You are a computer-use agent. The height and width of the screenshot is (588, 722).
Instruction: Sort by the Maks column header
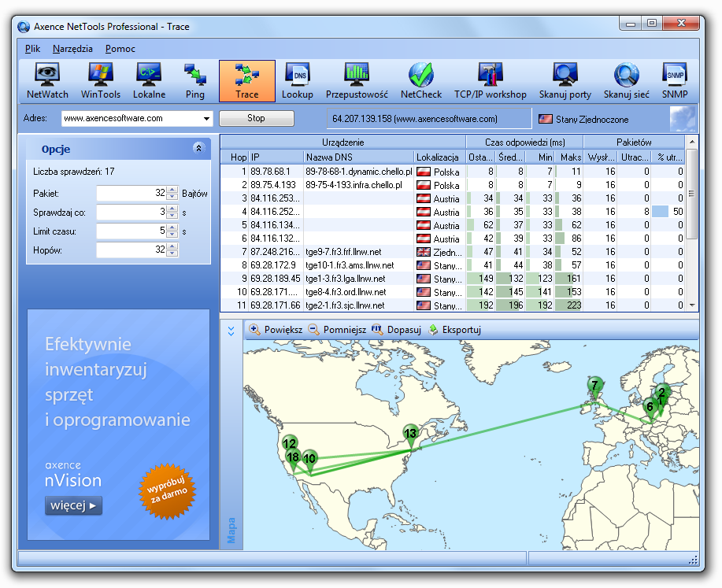(569, 157)
